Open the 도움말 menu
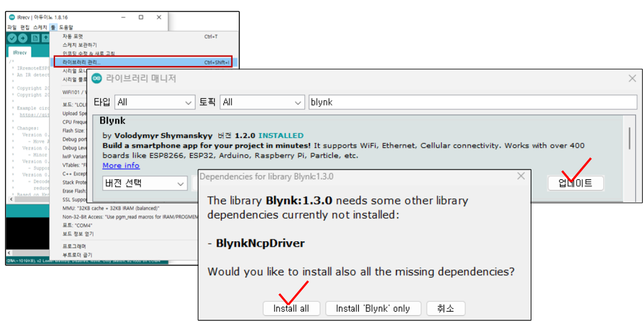This screenshot has height=321, width=644. click(x=66, y=27)
